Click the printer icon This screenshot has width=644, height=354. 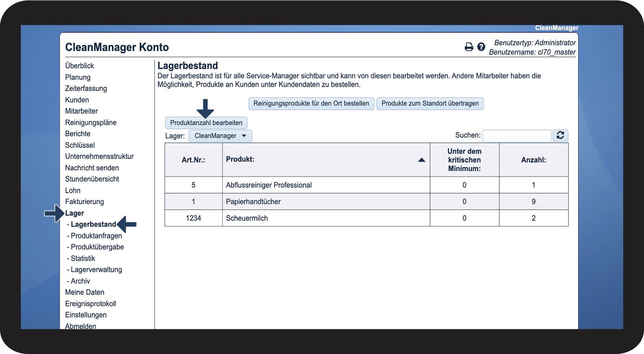(x=469, y=47)
